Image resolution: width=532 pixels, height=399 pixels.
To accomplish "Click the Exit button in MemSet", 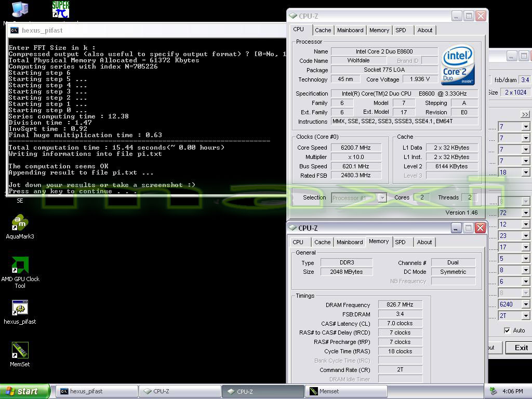I will [x=519, y=348].
